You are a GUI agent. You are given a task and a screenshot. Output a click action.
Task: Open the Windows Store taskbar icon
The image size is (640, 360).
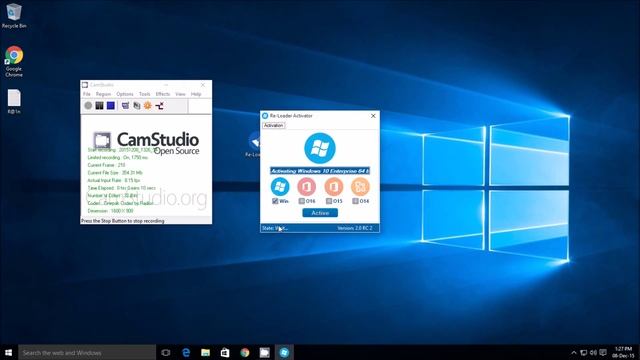(x=225, y=352)
